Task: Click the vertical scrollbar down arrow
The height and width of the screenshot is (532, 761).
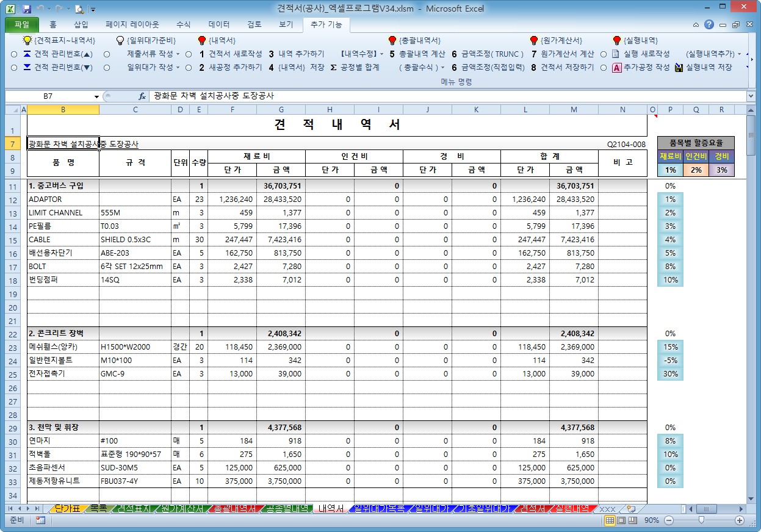Action: coord(751,498)
